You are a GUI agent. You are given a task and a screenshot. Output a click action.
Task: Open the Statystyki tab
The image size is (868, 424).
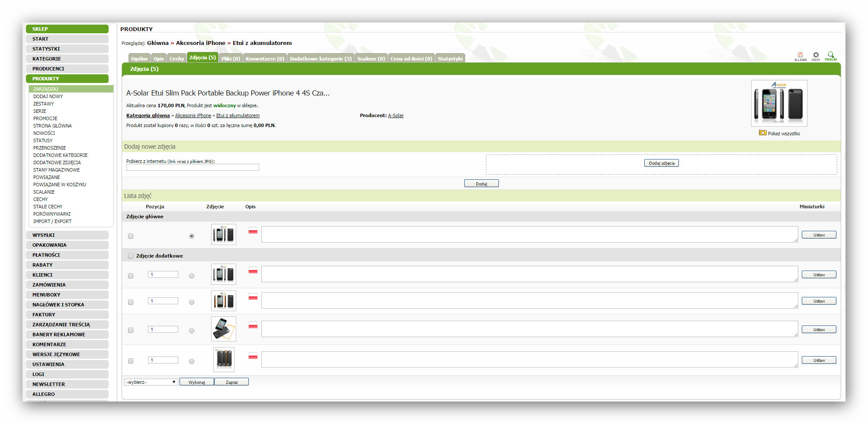coord(450,58)
